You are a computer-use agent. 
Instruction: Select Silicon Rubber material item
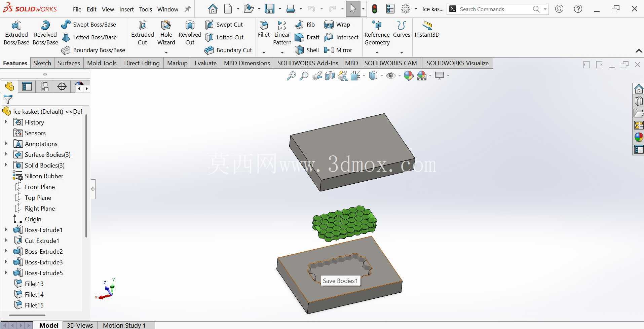[44, 176]
